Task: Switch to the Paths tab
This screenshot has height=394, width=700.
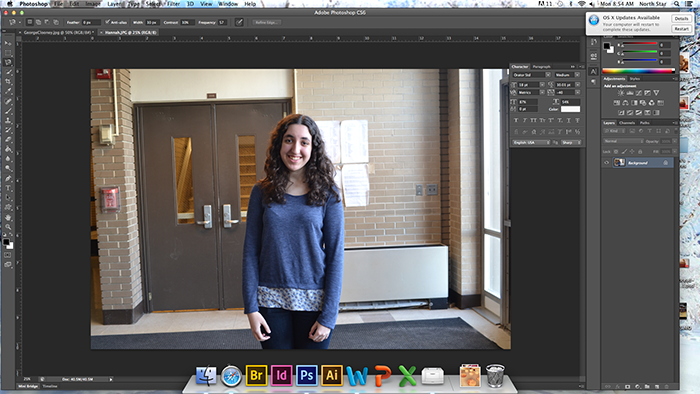Action: (x=645, y=123)
